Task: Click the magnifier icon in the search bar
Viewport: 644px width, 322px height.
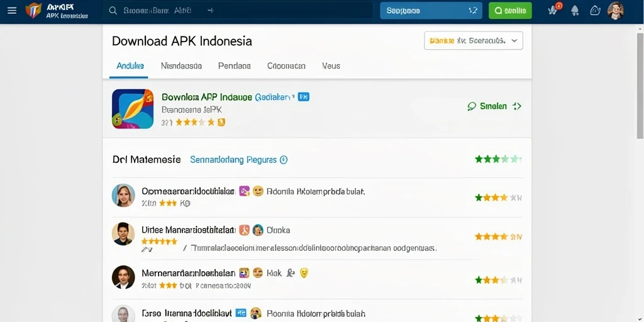Action: point(113,11)
